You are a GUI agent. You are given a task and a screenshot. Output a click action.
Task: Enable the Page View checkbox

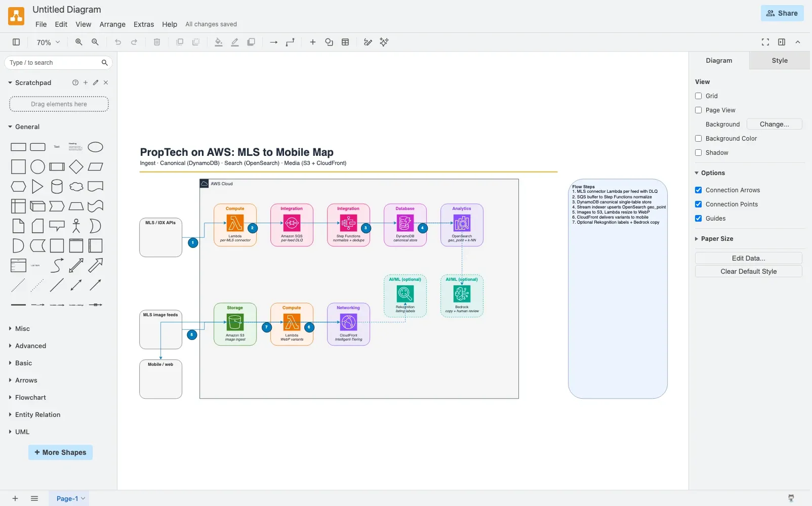699,110
